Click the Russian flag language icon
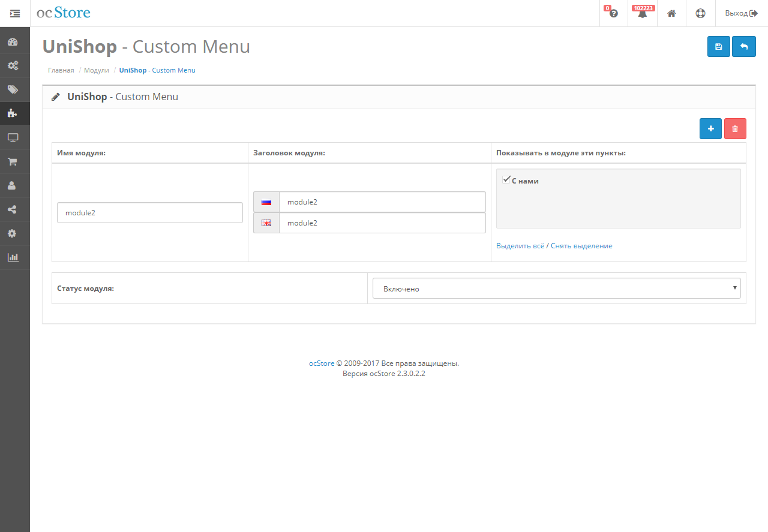The height and width of the screenshot is (532, 768). coord(266,202)
